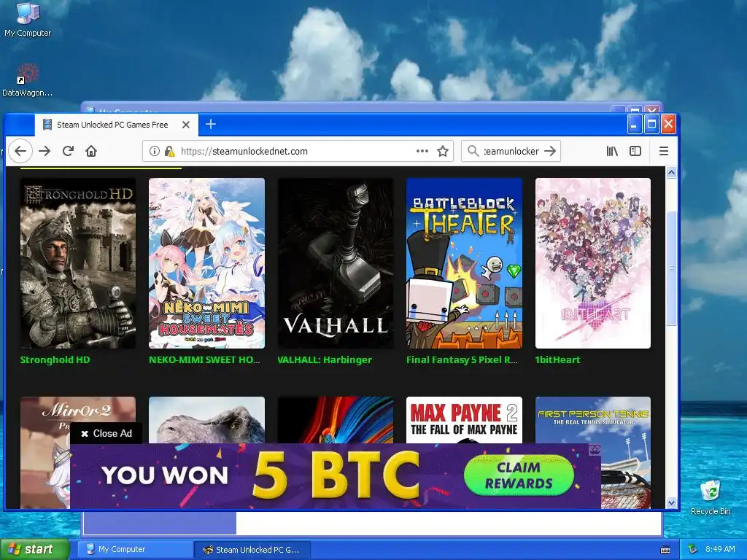This screenshot has width=747, height=560.
Task: Click the YOU WON 5 BTC banner text
Action: point(260,475)
